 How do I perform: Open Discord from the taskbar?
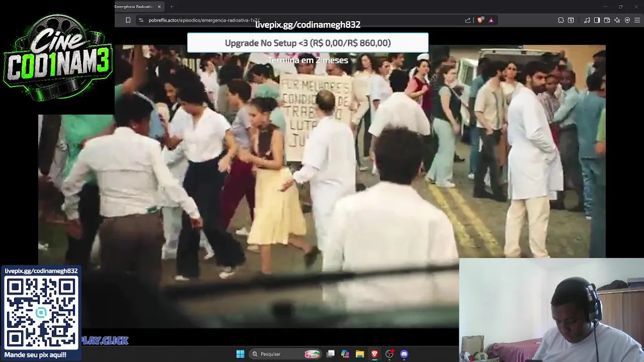click(404, 354)
